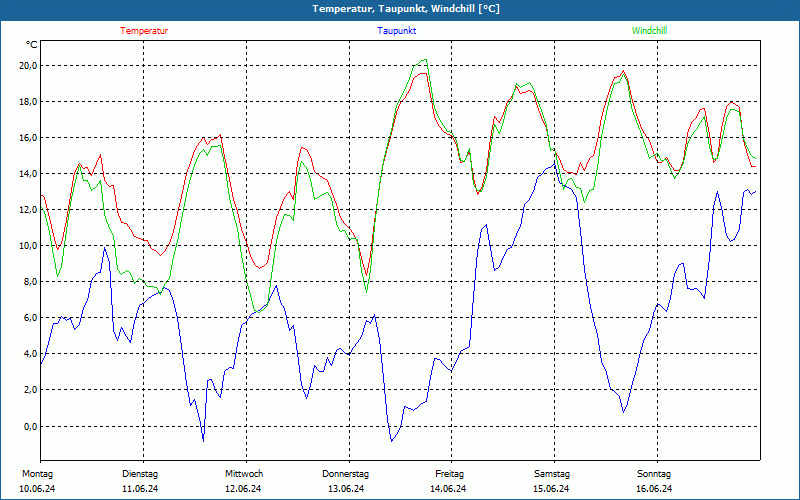The image size is (800, 500).
Task: Click the °C axis unit label
Action: pyautogui.click(x=32, y=45)
